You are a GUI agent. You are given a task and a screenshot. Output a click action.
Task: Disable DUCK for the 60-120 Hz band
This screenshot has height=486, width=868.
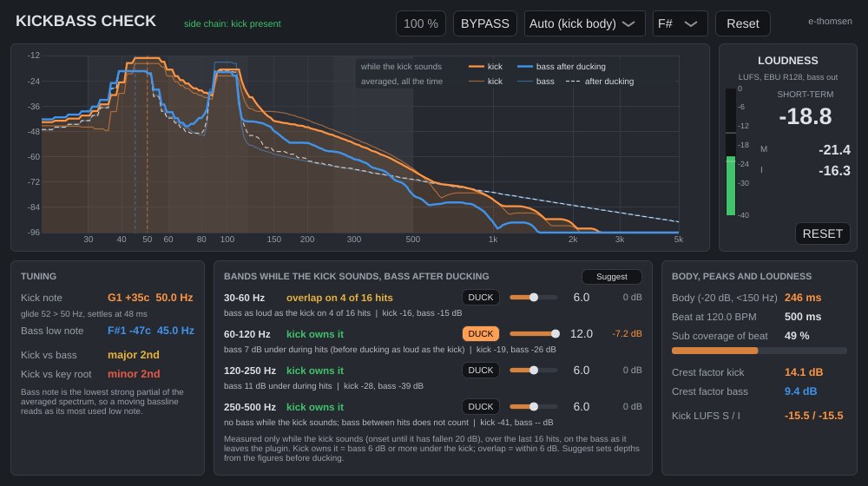[x=481, y=334]
